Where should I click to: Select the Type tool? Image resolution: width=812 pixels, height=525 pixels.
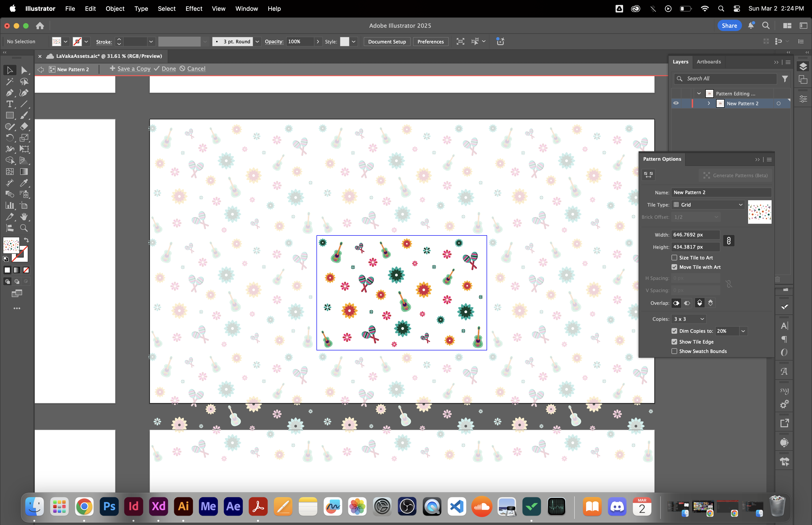(10, 104)
